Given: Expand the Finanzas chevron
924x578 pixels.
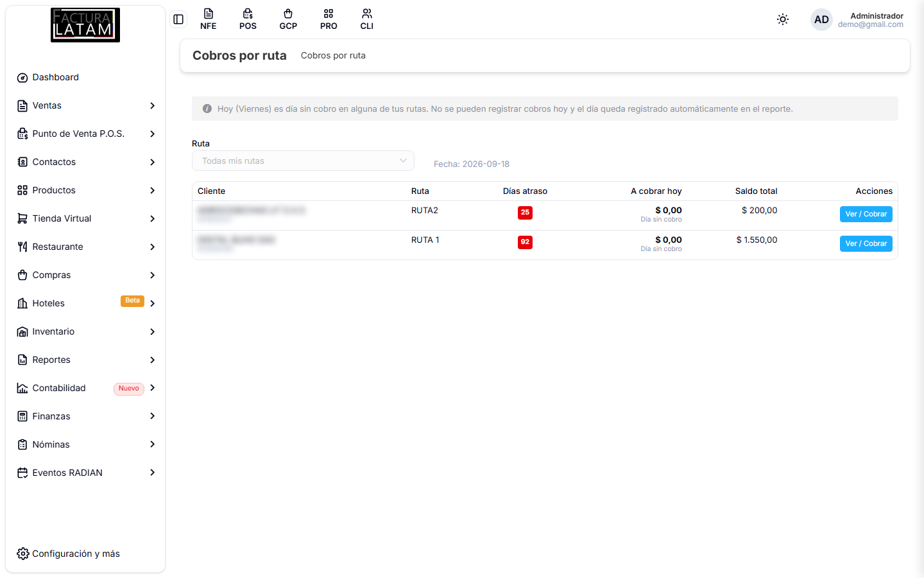Looking at the screenshot, I should pos(153,416).
